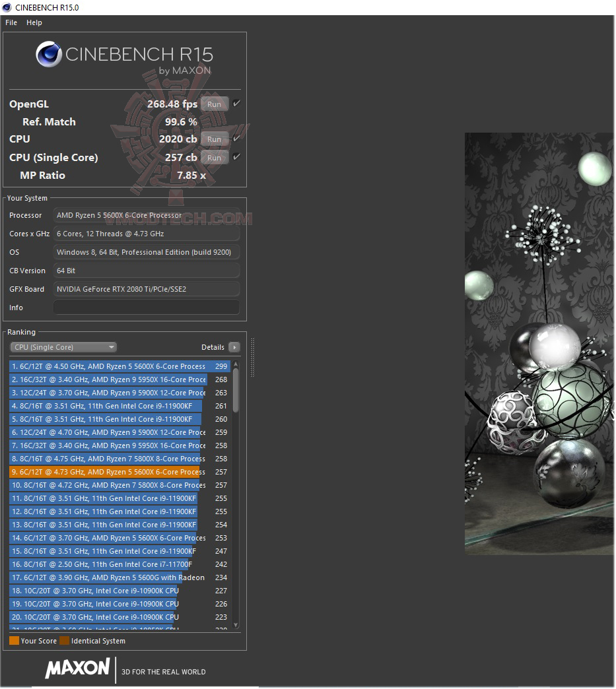Screen dimensions: 616x689
Task: Toggle the checkmark beside the OpenGL Run button
Action: pyautogui.click(x=236, y=103)
